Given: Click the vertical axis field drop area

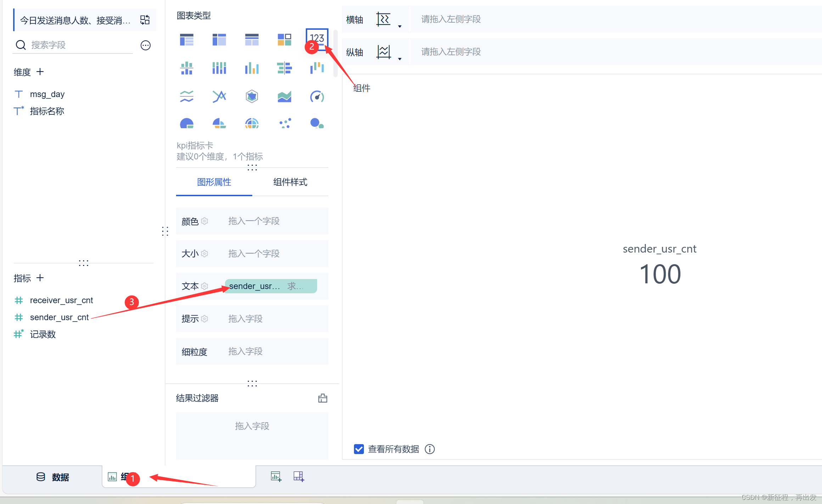Looking at the screenshot, I should click(616, 52).
